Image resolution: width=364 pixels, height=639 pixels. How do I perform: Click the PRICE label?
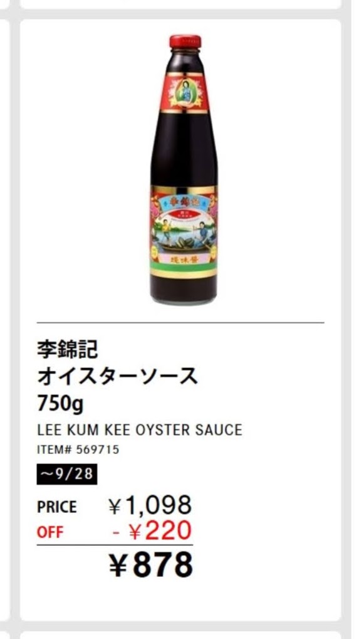pos(57,507)
